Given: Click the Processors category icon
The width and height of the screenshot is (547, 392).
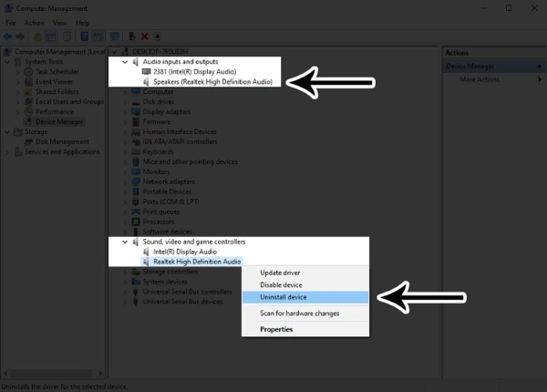Looking at the screenshot, I should click(x=136, y=222).
